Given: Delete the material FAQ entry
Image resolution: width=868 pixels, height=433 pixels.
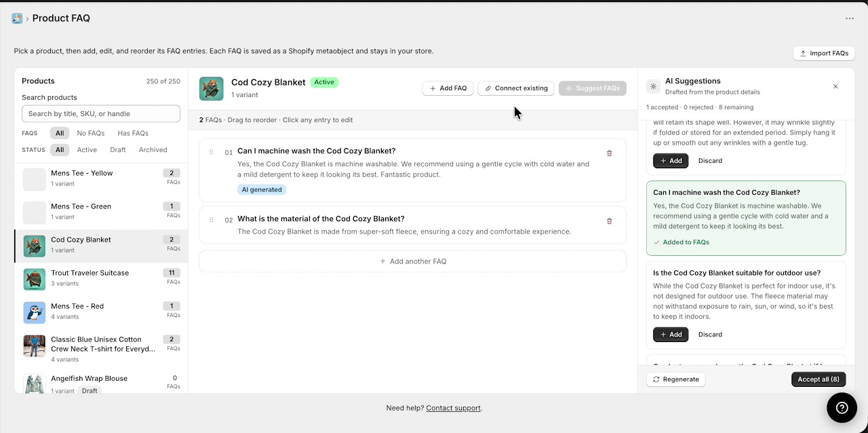Looking at the screenshot, I should pyautogui.click(x=609, y=221).
